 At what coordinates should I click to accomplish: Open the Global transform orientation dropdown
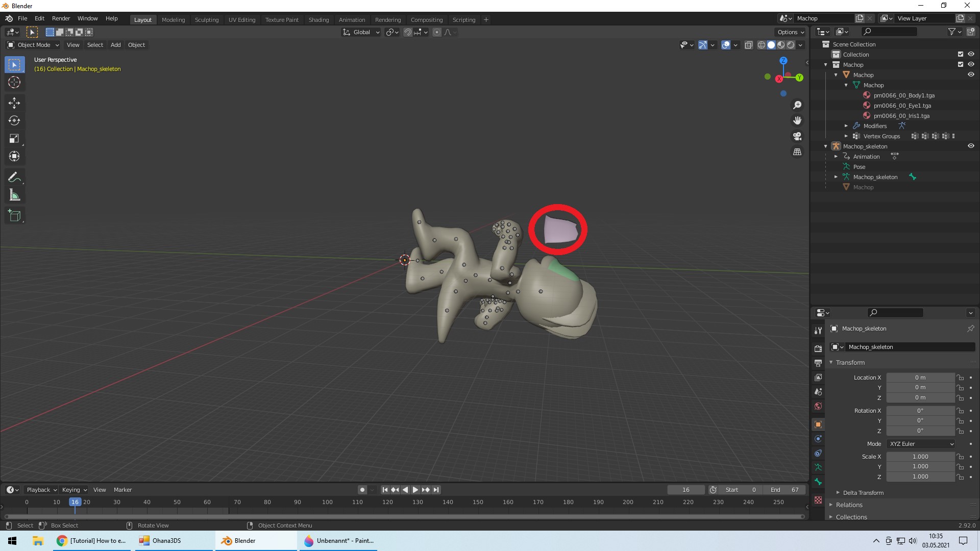361,32
